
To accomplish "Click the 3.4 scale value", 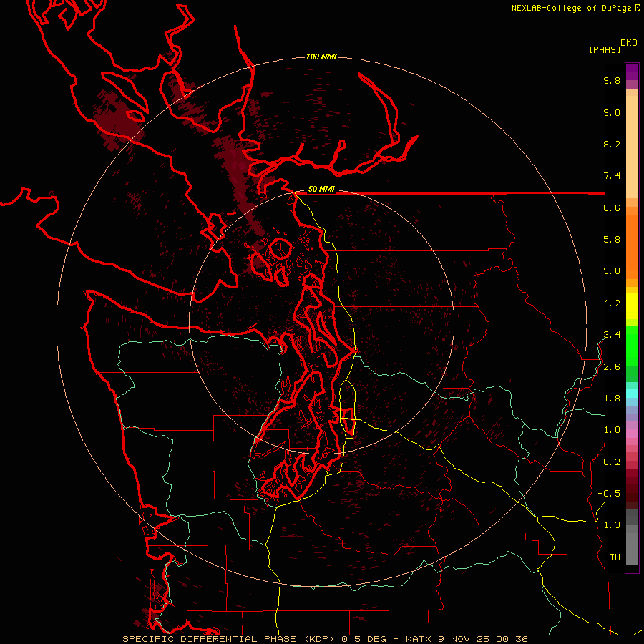I will (612, 335).
